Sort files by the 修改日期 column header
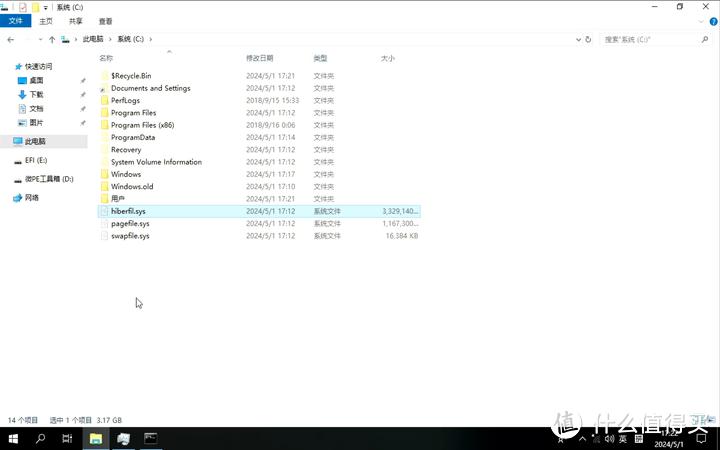Screen dimensions: 720x450 pos(259,59)
